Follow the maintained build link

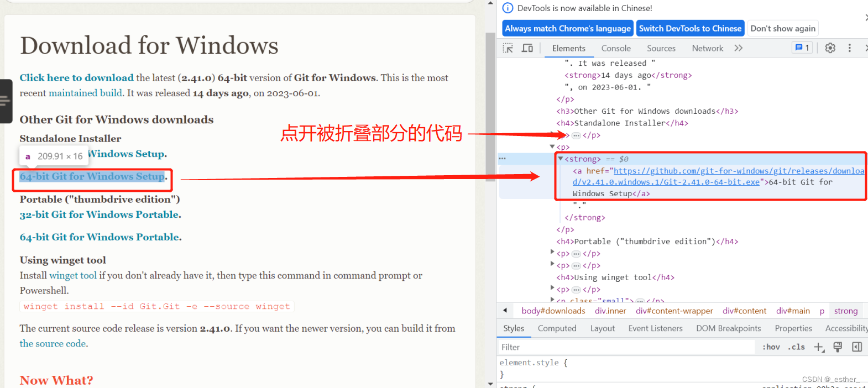[x=85, y=93]
